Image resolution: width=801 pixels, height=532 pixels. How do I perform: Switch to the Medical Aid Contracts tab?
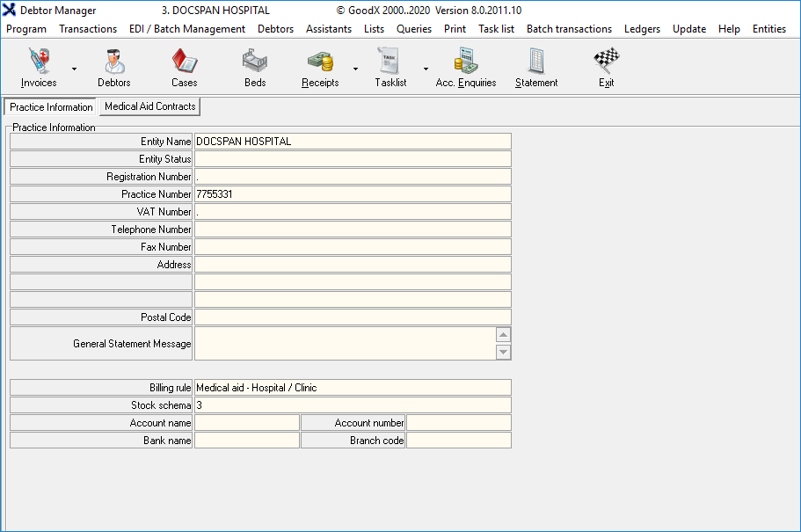(x=150, y=106)
